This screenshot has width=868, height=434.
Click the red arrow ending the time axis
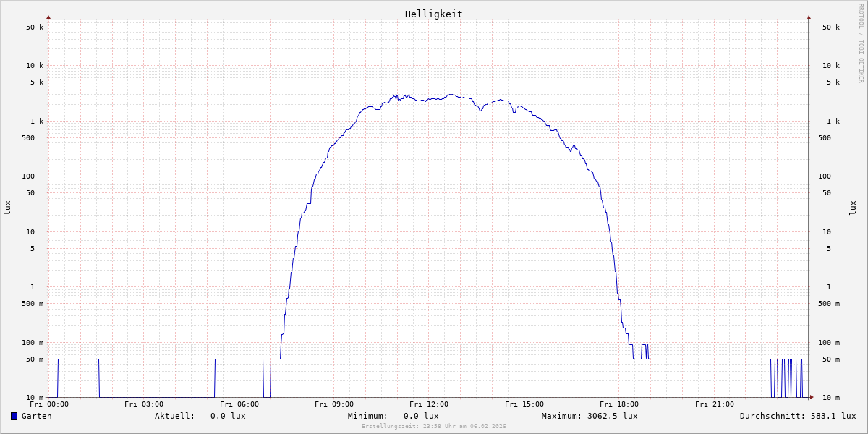tap(812, 397)
